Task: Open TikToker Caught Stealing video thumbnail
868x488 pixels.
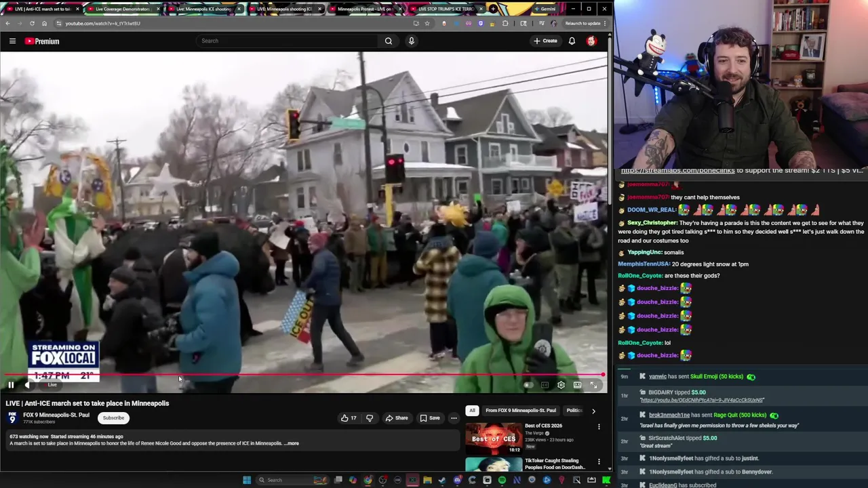Action: pos(494,465)
